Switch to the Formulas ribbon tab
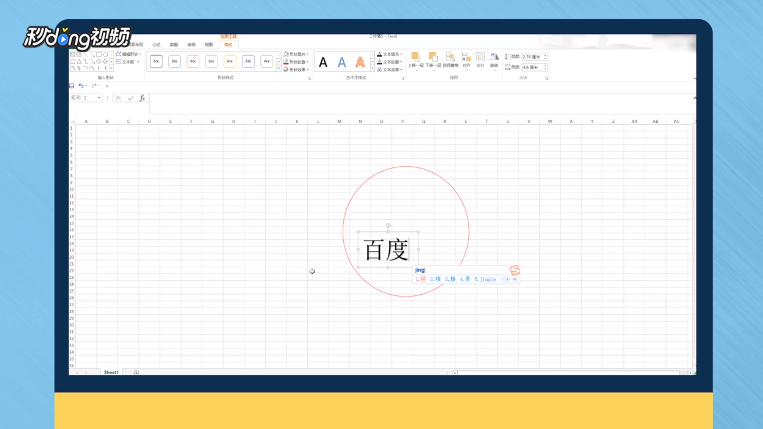 [x=156, y=45]
